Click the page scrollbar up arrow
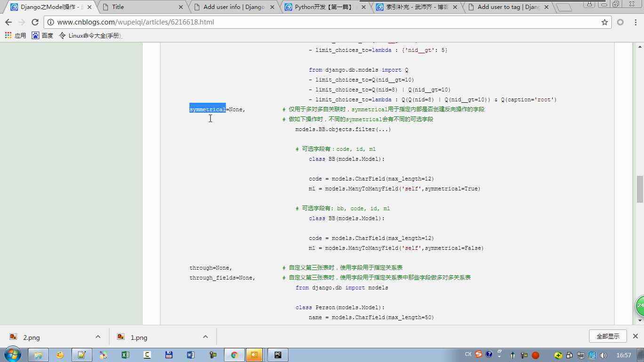The image size is (644, 362). point(640,46)
